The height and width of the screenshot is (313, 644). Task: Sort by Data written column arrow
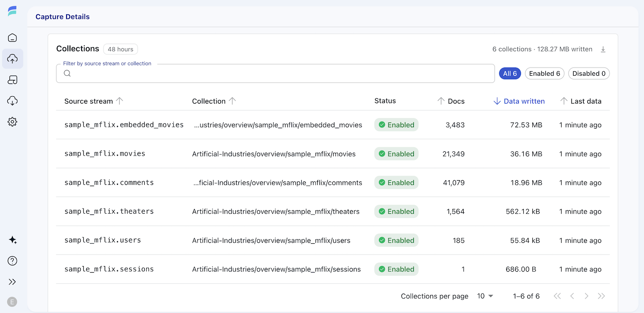click(x=497, y=101)
